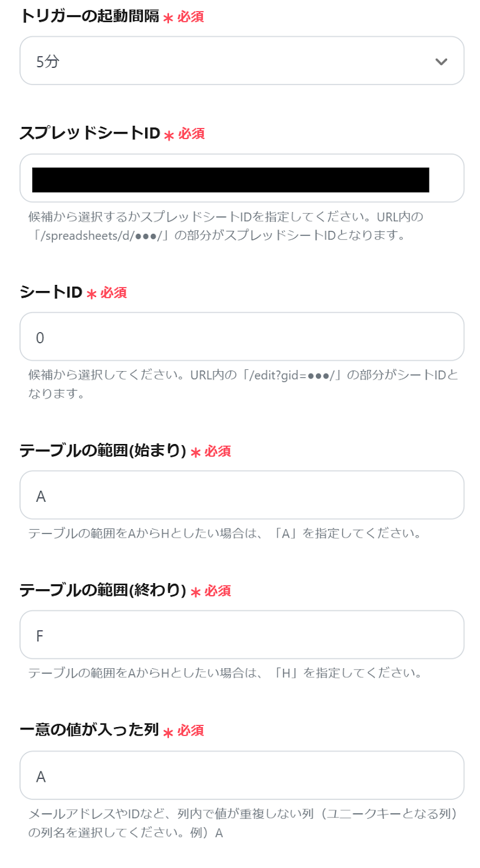Click the 必須 marker next to シートID
Screen dimensions: 480x868
(114, 293)
